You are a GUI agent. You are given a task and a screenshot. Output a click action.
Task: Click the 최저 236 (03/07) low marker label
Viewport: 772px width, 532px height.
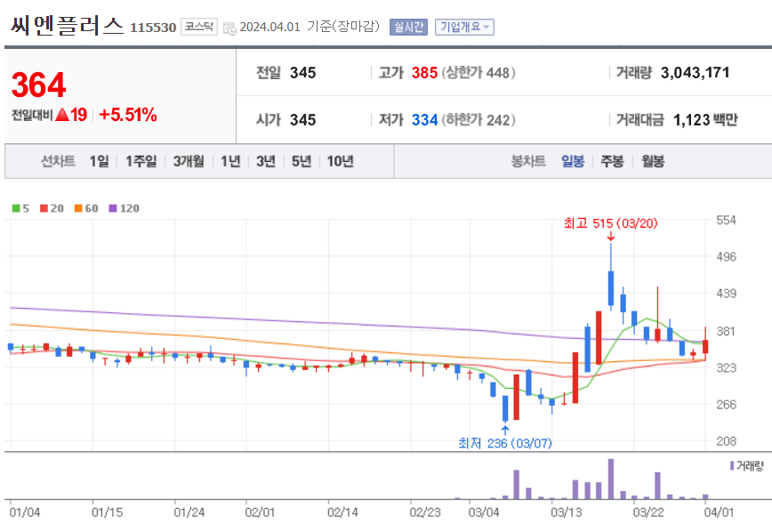[x=505, y=443]
